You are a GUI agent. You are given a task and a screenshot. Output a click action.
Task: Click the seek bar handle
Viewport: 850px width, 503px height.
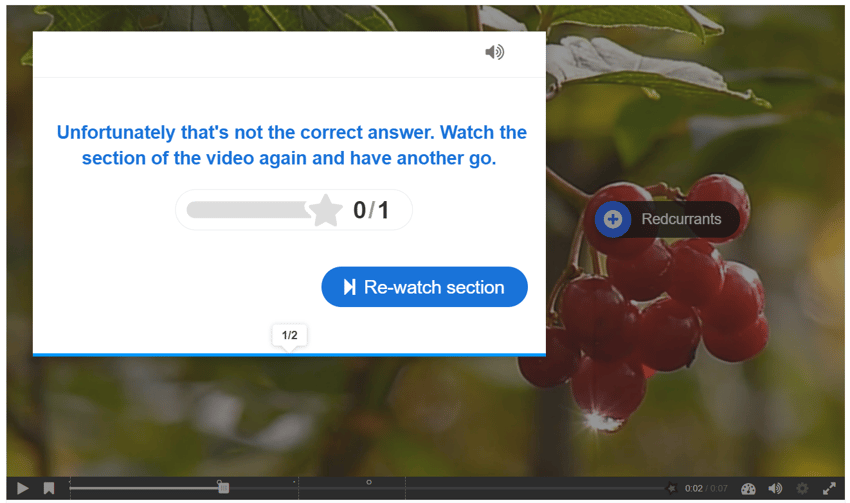point(223,488)
